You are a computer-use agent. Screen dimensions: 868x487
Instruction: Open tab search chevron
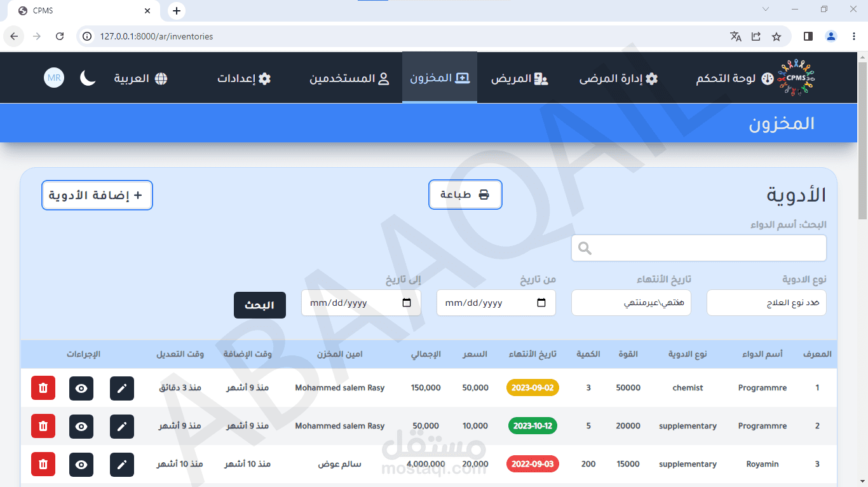click(x=766, y=9)
